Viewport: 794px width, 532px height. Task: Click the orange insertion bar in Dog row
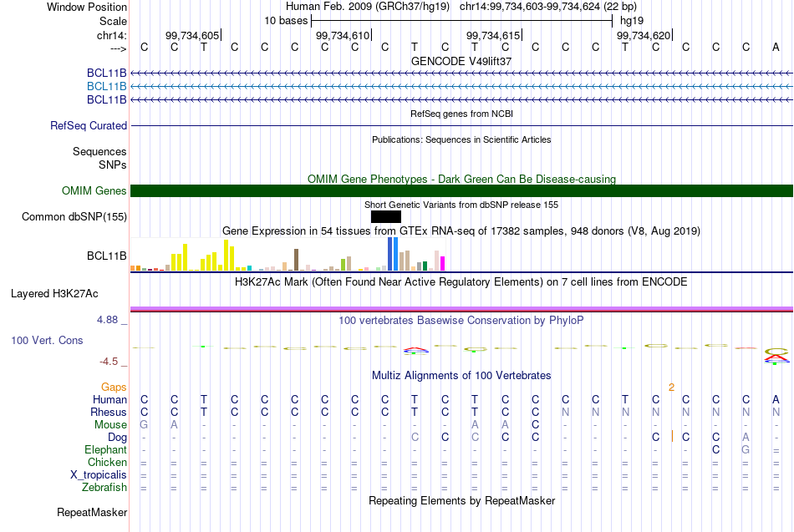point(672,436)
